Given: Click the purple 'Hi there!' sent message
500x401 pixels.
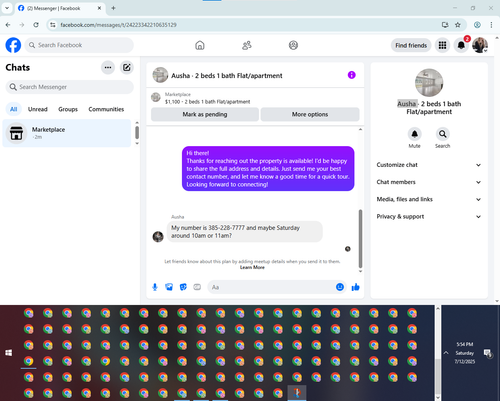Looking at the screenshot, I should (268, 169).
